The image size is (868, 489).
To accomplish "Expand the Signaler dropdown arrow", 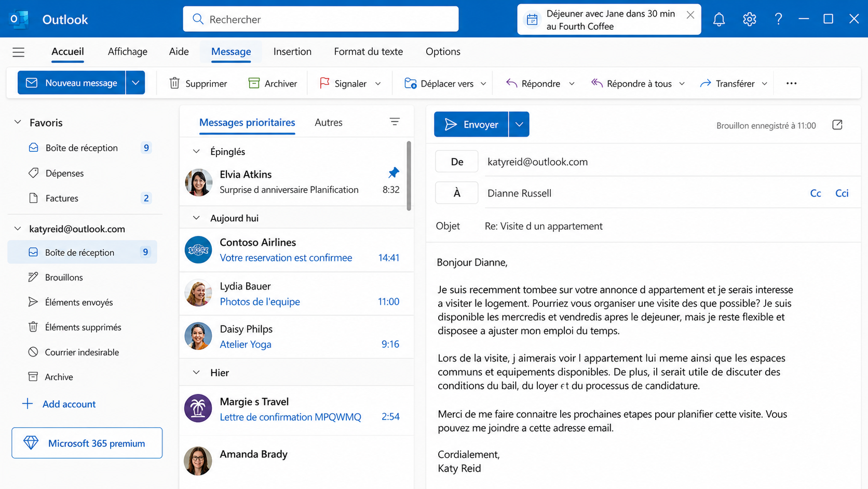I will click(378, 83).
